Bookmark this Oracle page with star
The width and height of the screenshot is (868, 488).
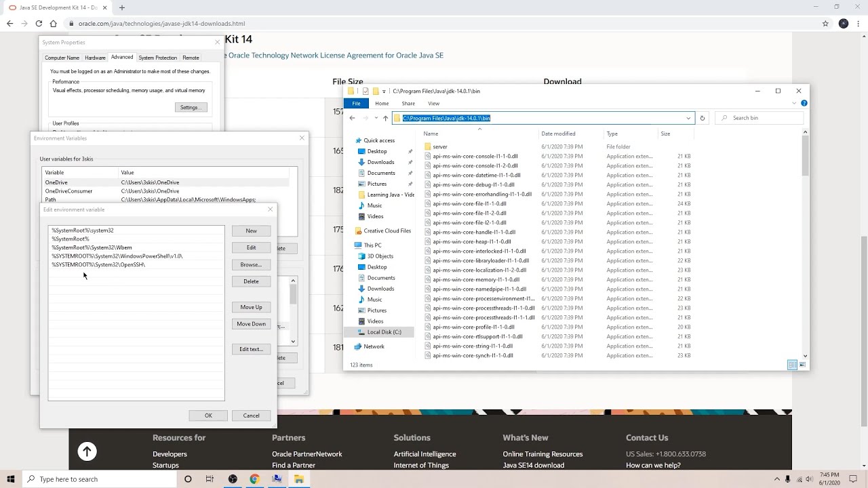[x=825, y=23]
